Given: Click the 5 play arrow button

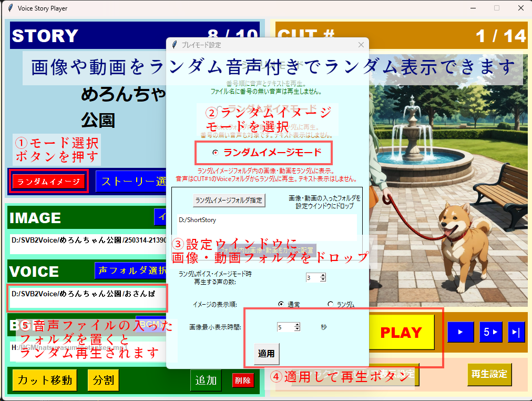Looking at the screenshot, I should (x=490, y=332).
